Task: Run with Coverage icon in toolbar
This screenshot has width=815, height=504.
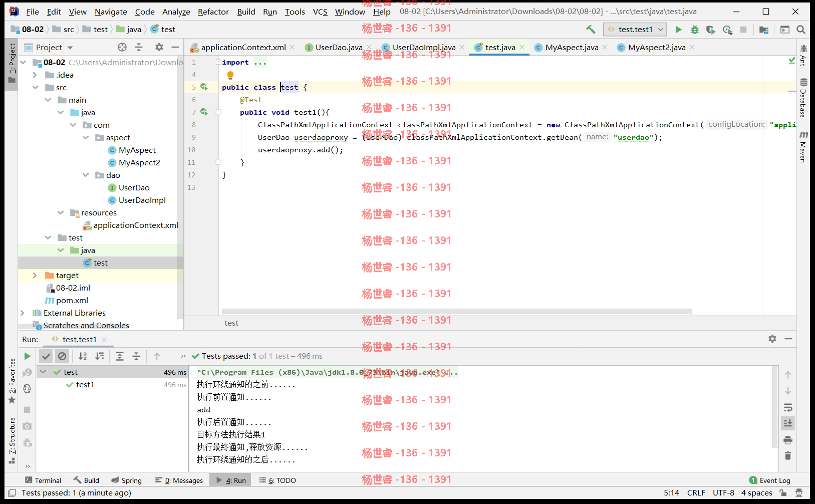Action: (x=710, y=30)
